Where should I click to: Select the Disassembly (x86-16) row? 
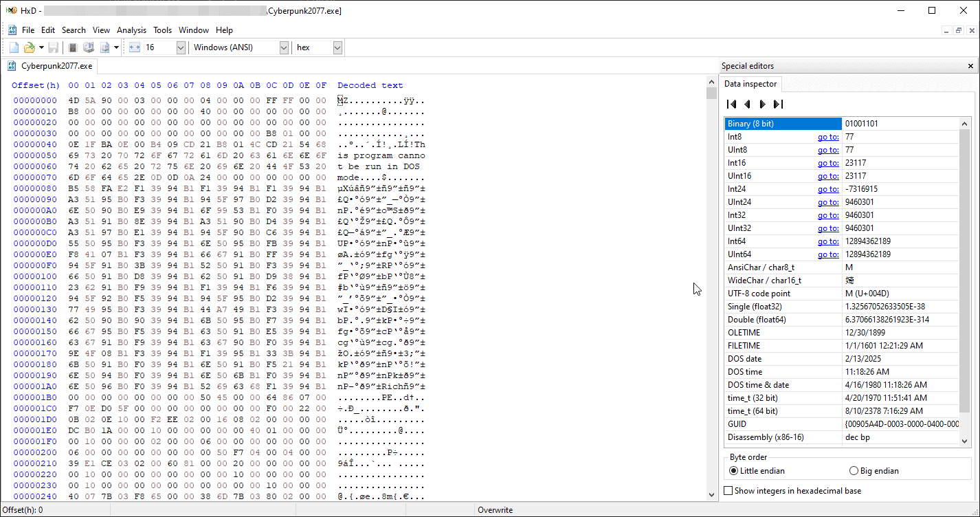click(842, 437)
